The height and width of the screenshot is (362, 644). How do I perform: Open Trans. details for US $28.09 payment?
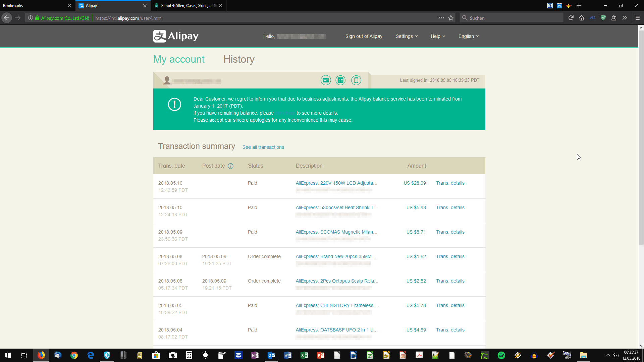coord(450,183)
